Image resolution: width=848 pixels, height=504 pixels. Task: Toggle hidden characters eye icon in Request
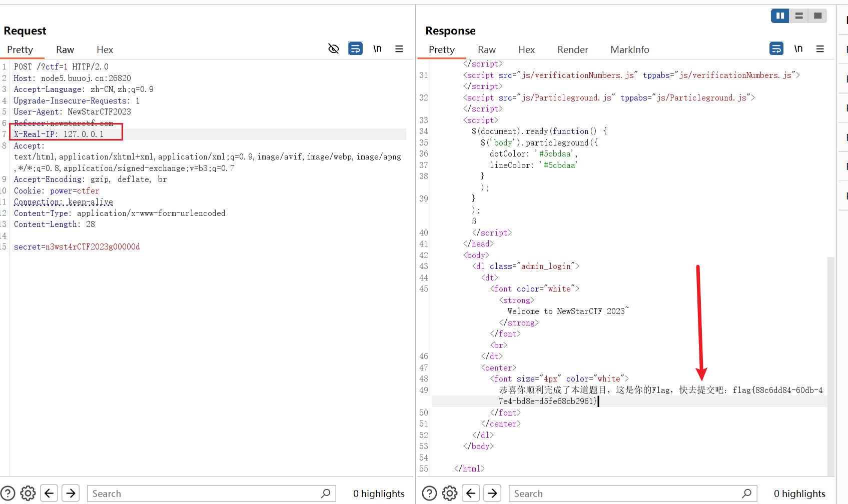tap(334, 48)
